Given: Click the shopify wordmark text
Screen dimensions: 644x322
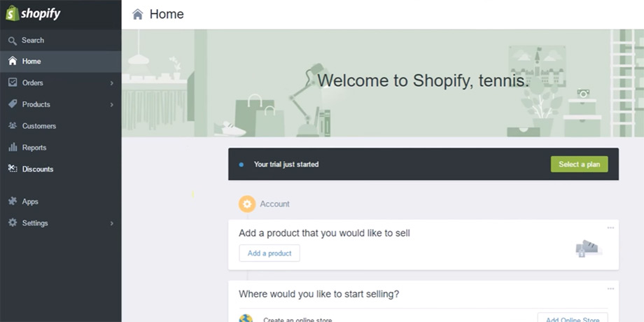Looking at the screenshot, I should pyautogui.click(x=41, y=13).
